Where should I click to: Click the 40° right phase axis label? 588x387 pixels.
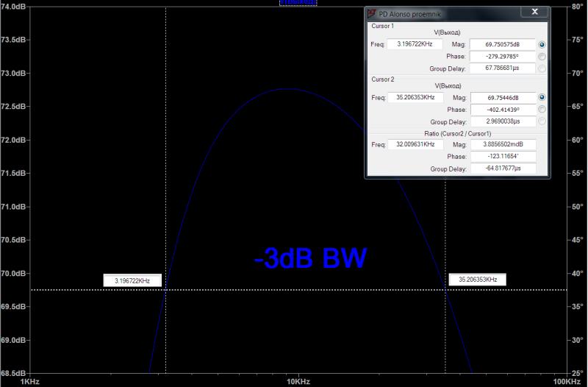coord(578,273)
